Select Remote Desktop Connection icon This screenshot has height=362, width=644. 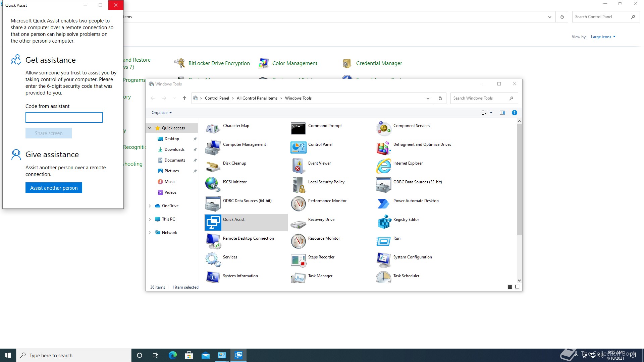213,241
